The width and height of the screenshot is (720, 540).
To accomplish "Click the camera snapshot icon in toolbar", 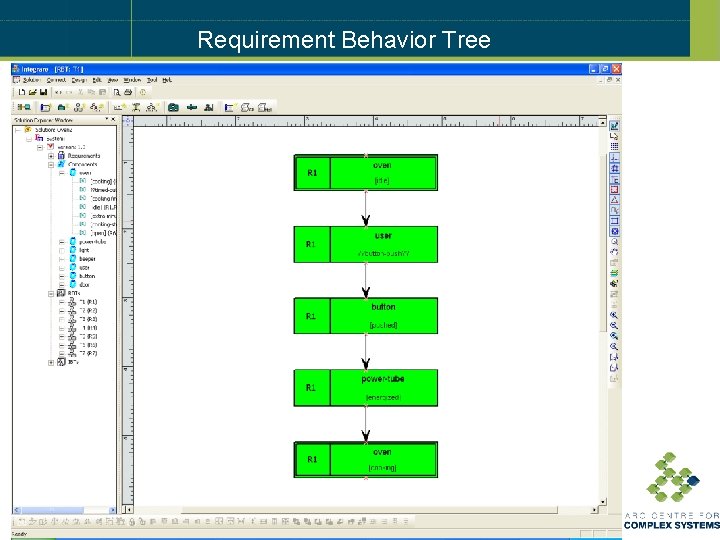I will pyautogui.click(x=173, y=107).
